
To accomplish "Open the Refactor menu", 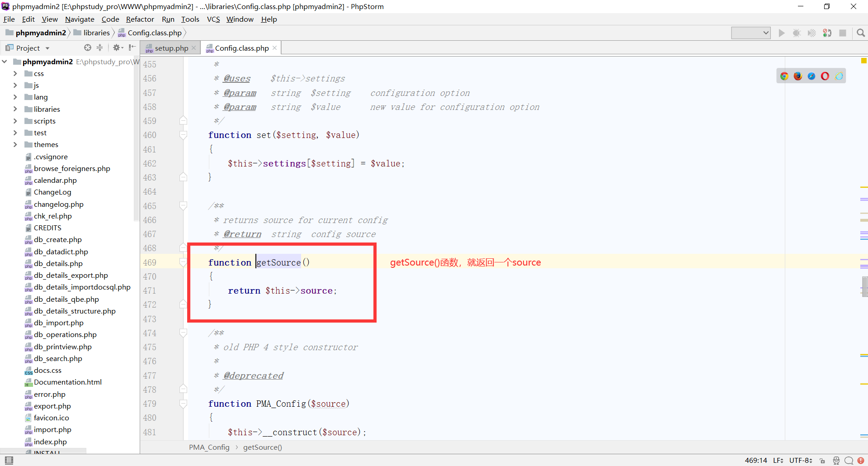I will 140,19.
